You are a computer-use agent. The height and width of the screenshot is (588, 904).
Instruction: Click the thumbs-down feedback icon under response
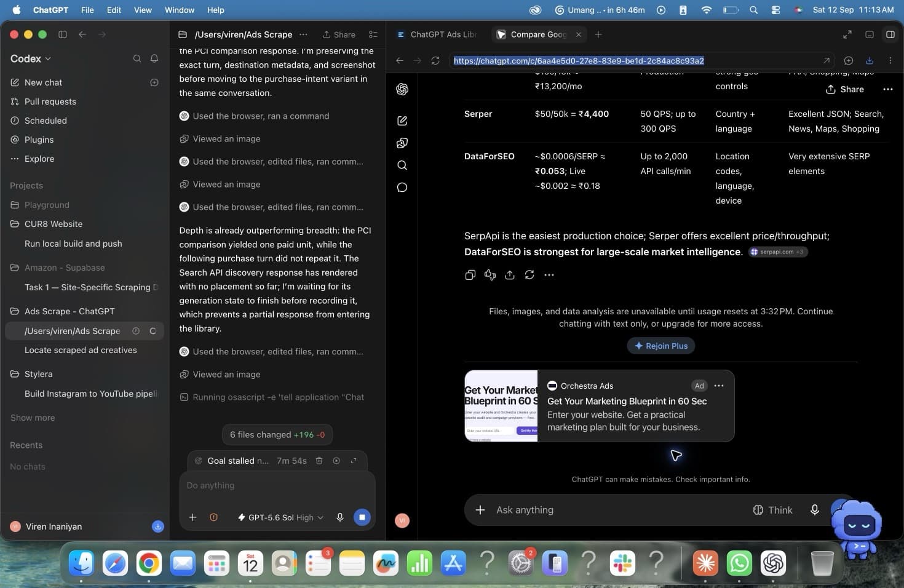[490, 275]
